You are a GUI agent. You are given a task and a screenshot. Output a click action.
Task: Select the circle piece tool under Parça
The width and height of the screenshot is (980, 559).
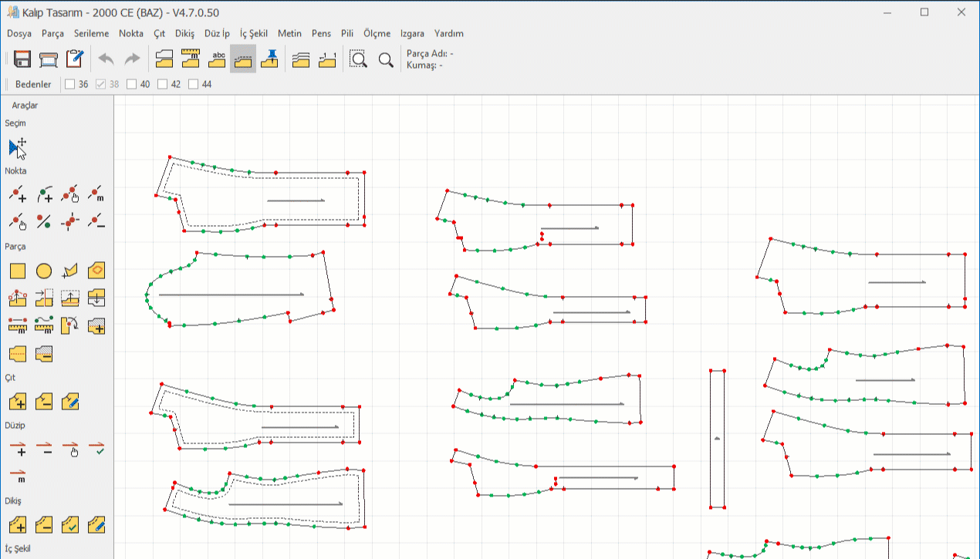(44, 271)
